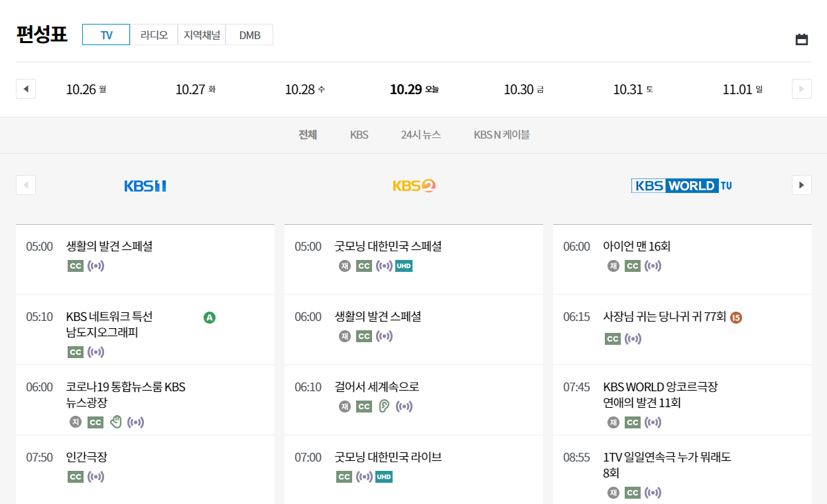Click the 재 badge under KBS2 생활의 발견 스페셜
Image resolution: width=827 pixels, height=504 pixels.
345,336
